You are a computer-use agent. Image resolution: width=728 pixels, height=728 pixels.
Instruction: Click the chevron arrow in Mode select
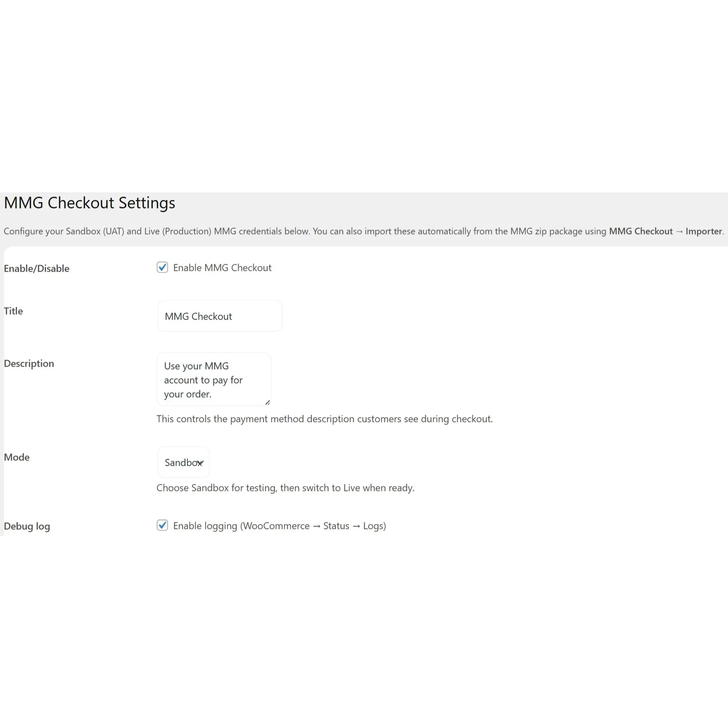pos(201,463)
